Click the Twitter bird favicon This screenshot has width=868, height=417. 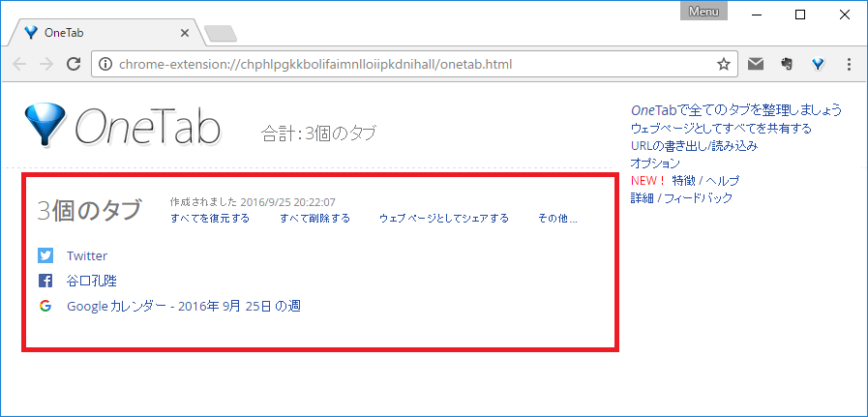pos(45,255)
